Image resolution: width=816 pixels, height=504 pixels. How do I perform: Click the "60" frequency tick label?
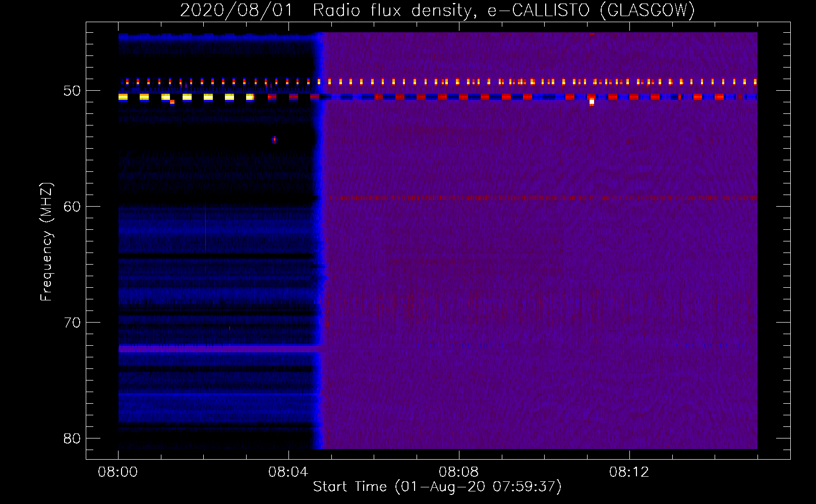pos(72,207)
